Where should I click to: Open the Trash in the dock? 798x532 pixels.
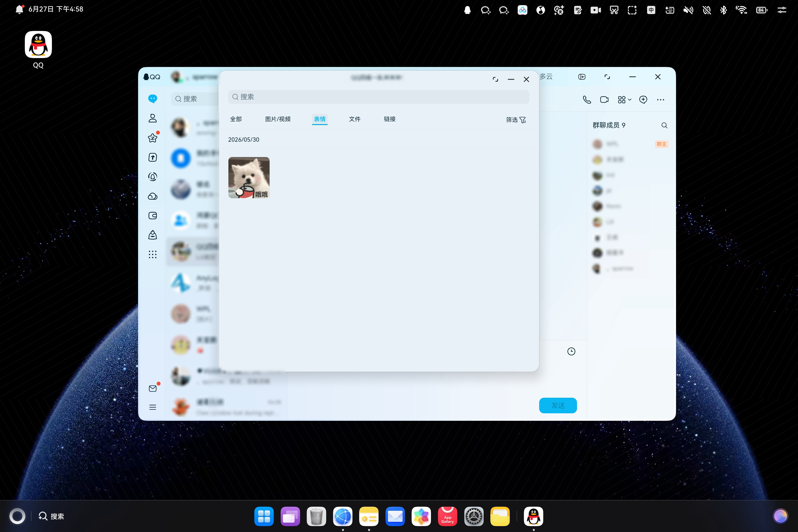pyautogui.click(x=317, y=516)
